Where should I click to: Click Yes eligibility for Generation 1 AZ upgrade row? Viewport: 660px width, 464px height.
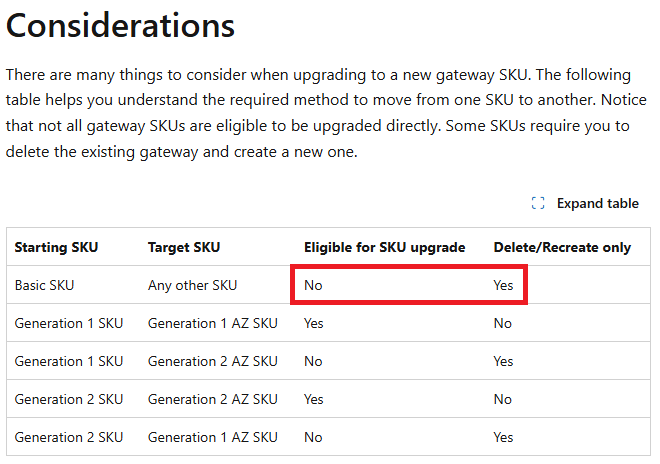coord(314,323)
